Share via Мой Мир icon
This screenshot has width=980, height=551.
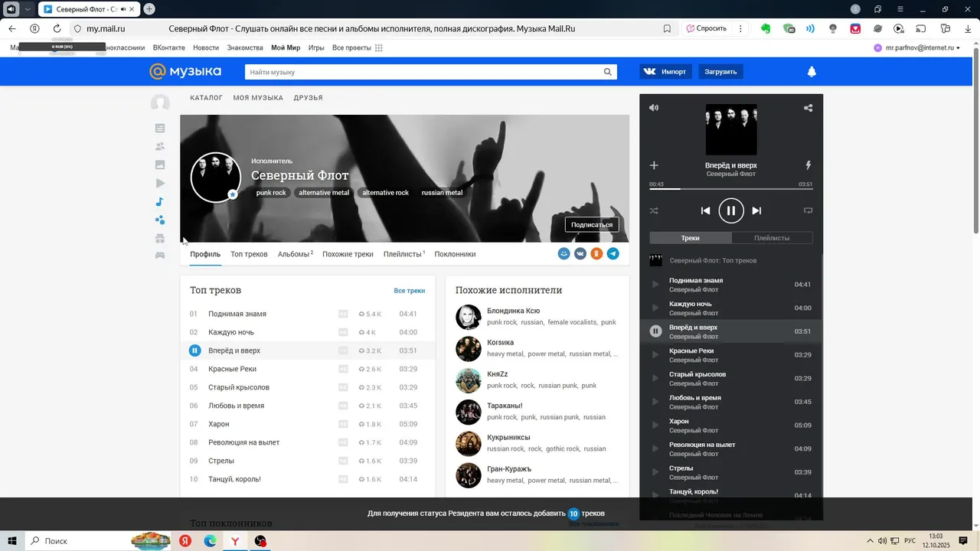coord(564,253)
